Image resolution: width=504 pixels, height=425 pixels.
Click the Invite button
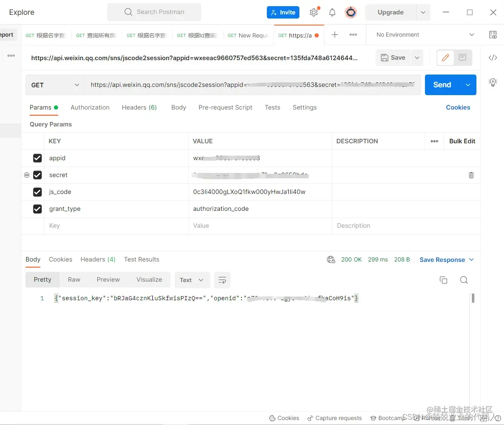[283, 12]
